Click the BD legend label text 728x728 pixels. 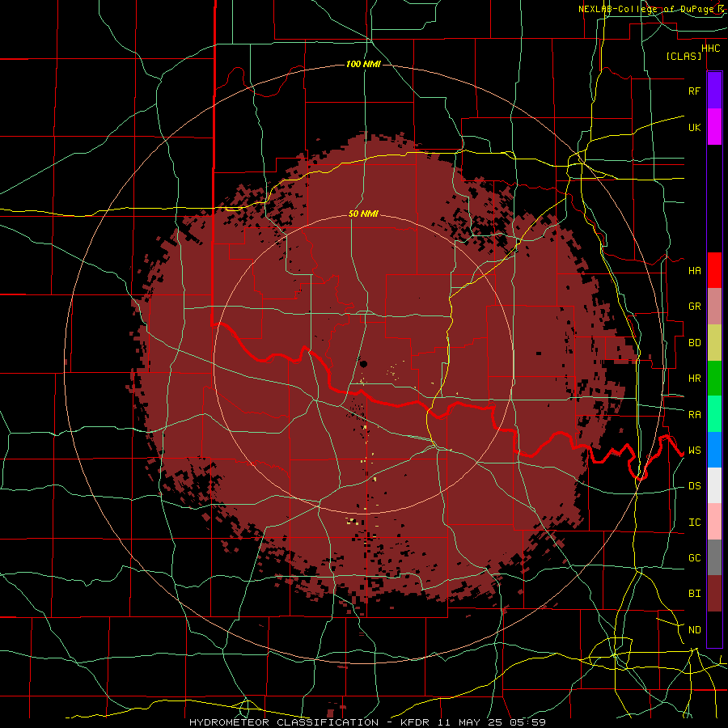click(694, 343)
